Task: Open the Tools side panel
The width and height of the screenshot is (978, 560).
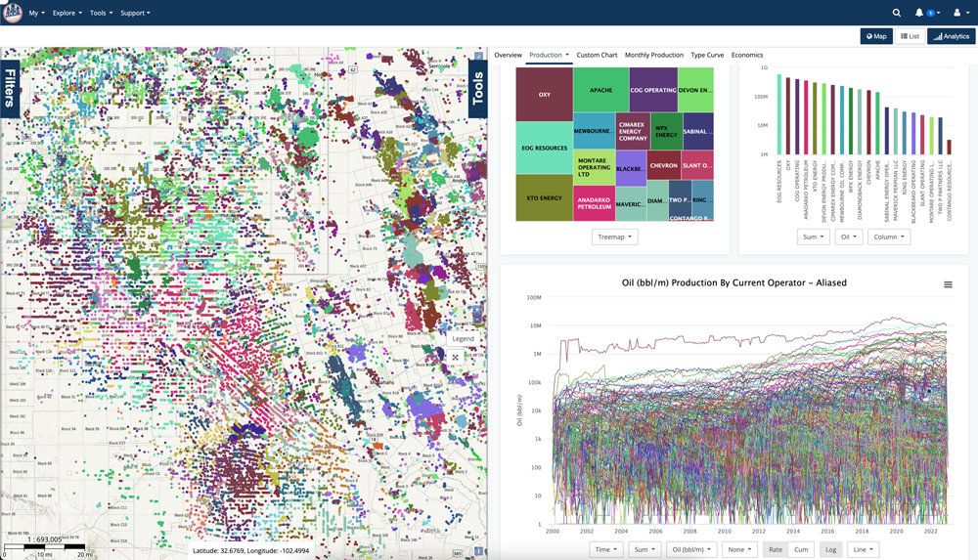Action: coord(477,89)
